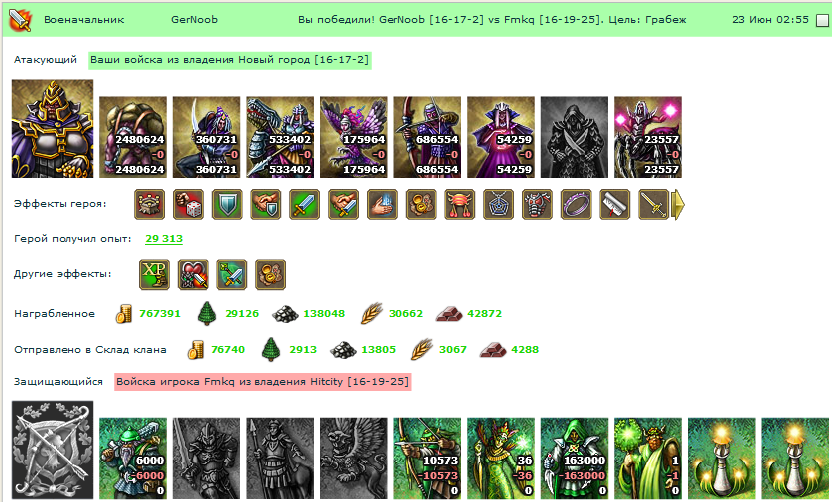
Task: Tick the checkbox next to the report date
Action: point(822,20)
